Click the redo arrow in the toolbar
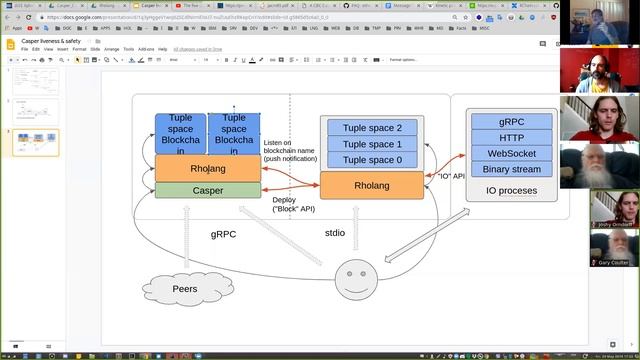 pyautogui.click(x=33, y=60)
